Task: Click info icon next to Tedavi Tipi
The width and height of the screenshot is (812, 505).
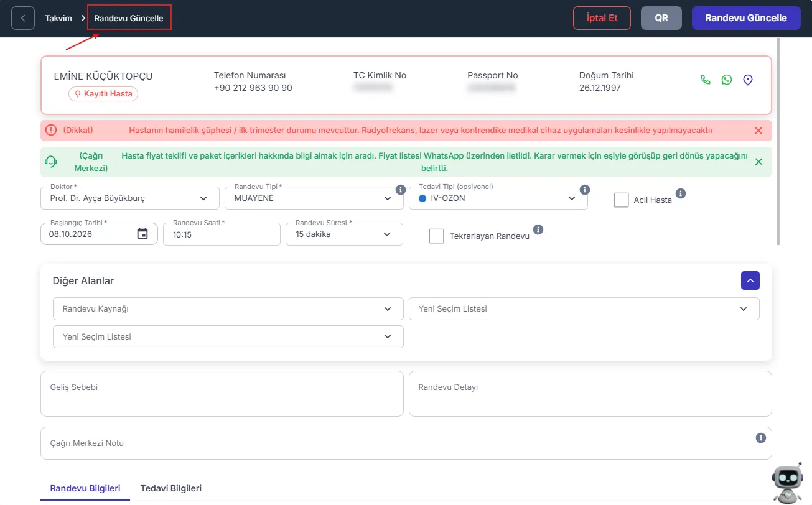Action: pyautogui.click(x=585, y=190)
